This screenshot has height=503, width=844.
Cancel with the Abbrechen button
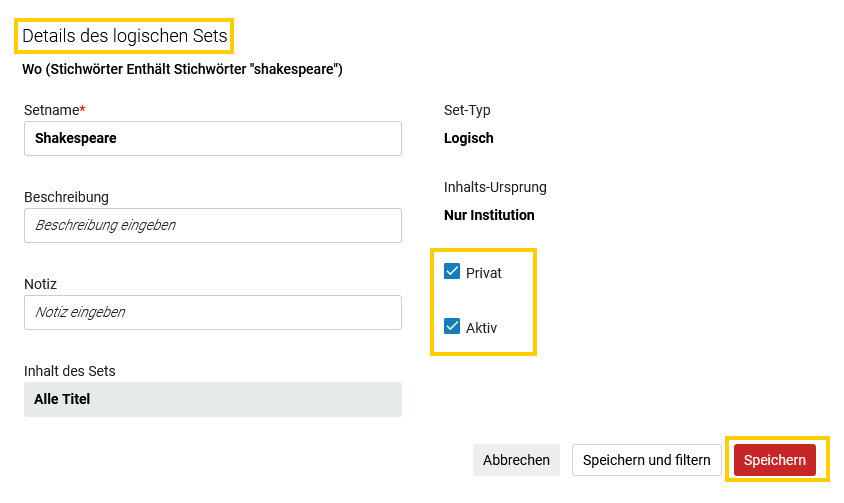click(516, 460)
